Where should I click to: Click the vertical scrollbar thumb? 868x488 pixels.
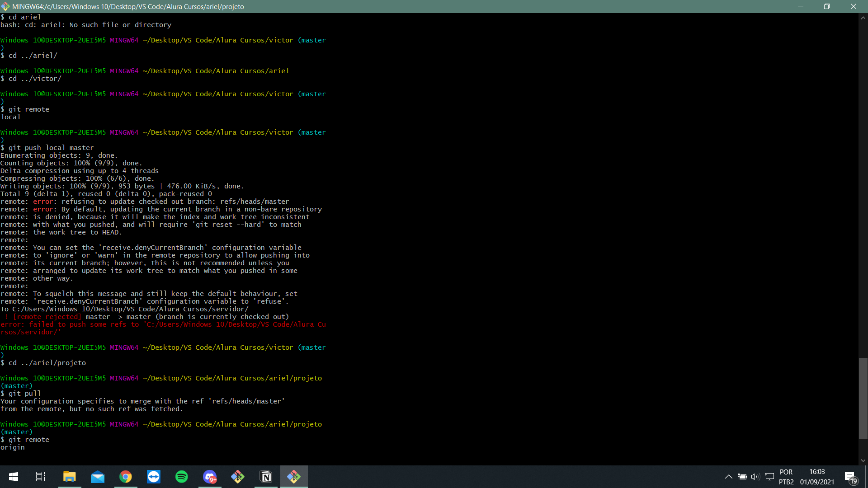point(863,398)
